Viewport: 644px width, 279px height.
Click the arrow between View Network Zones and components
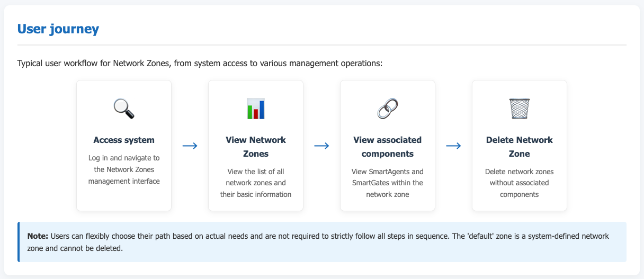(321, 146)
